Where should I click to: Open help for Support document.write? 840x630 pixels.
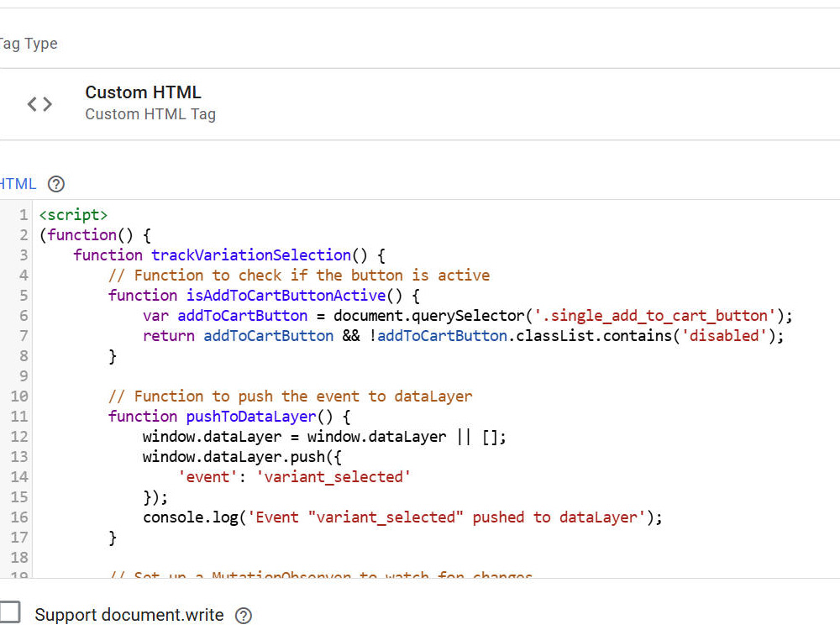[x=244, y=616]
